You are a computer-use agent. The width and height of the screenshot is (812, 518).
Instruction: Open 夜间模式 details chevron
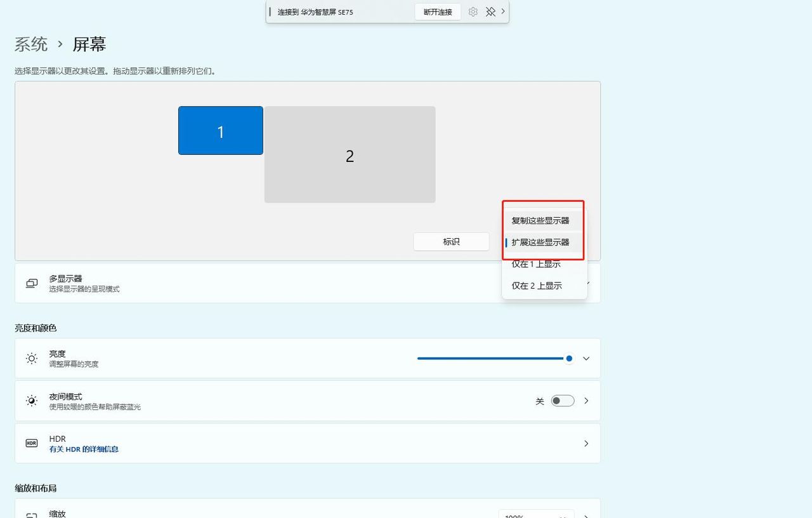(586, 401)
